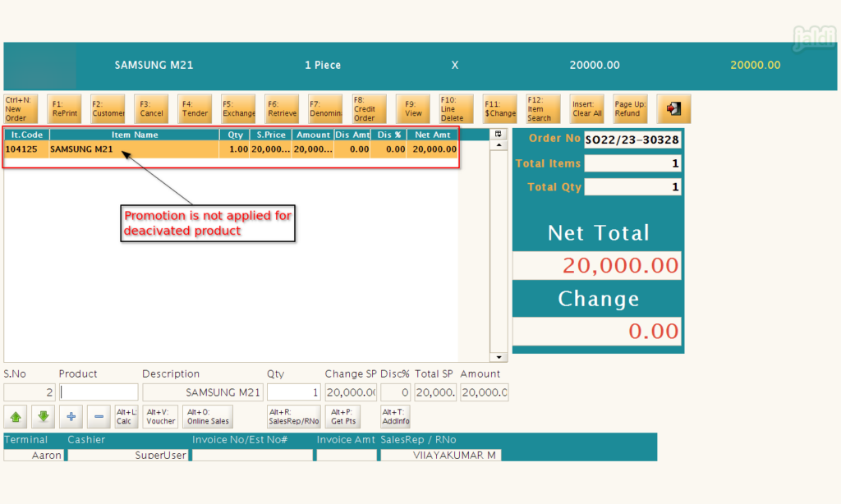Click the Disc% input field
841x504 pixels.
[395, 392]
